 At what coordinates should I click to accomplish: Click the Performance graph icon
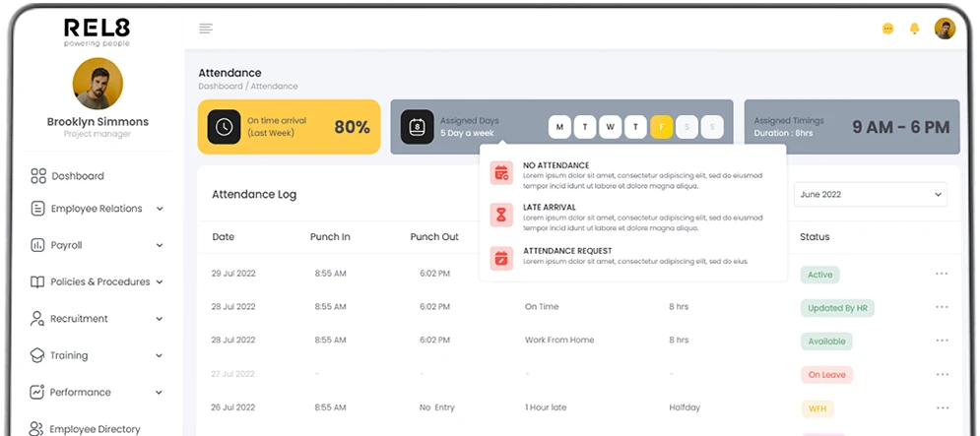pyautogui.click(x=37, y=393)
